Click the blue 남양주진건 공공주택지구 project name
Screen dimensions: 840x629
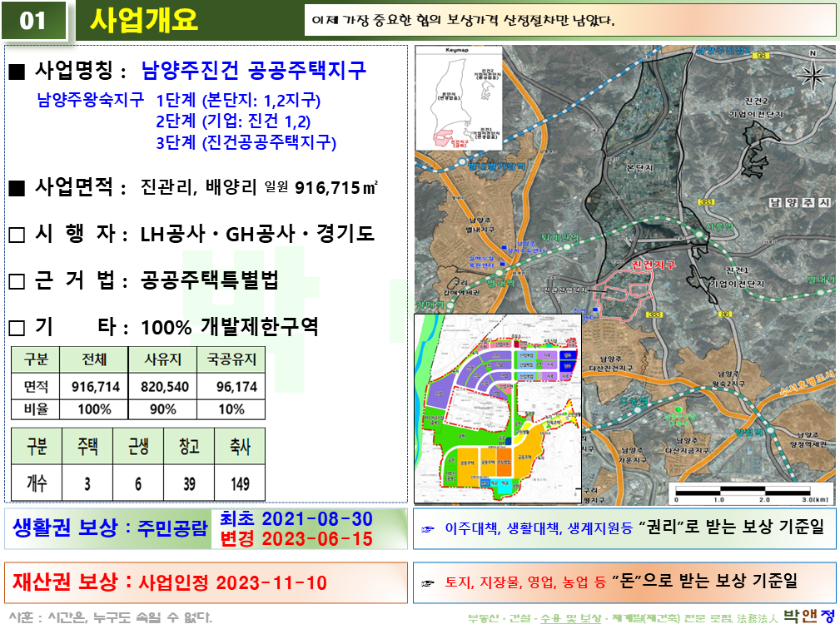[x=254, y=70]
